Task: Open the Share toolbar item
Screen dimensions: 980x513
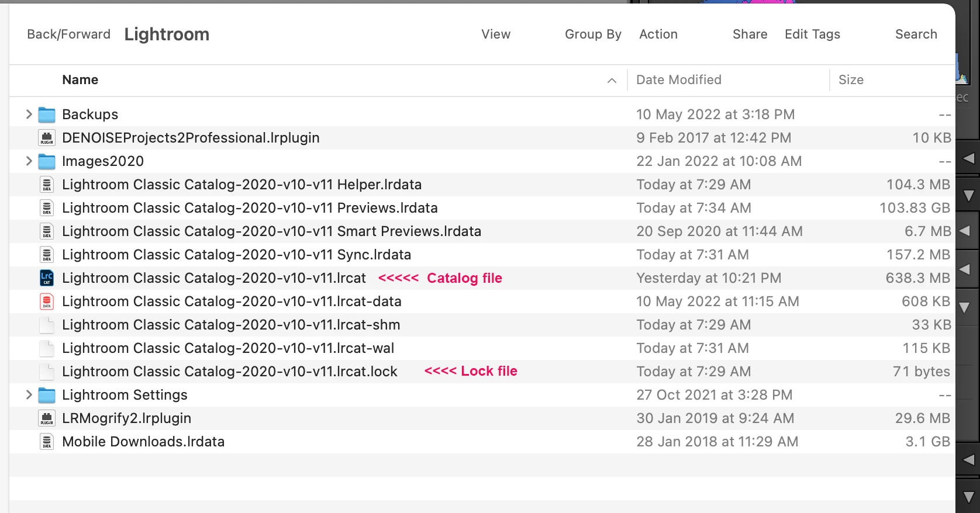Action: click(x=750, y=34)
